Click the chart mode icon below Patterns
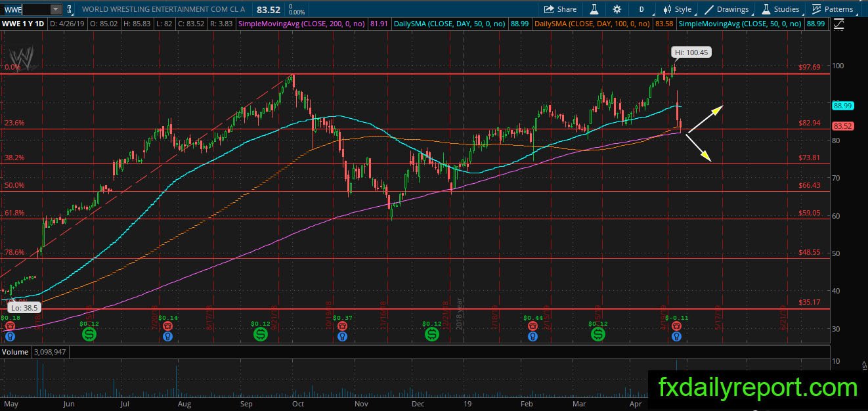Viewport: 868px width, 411px height. pos(838,24)
